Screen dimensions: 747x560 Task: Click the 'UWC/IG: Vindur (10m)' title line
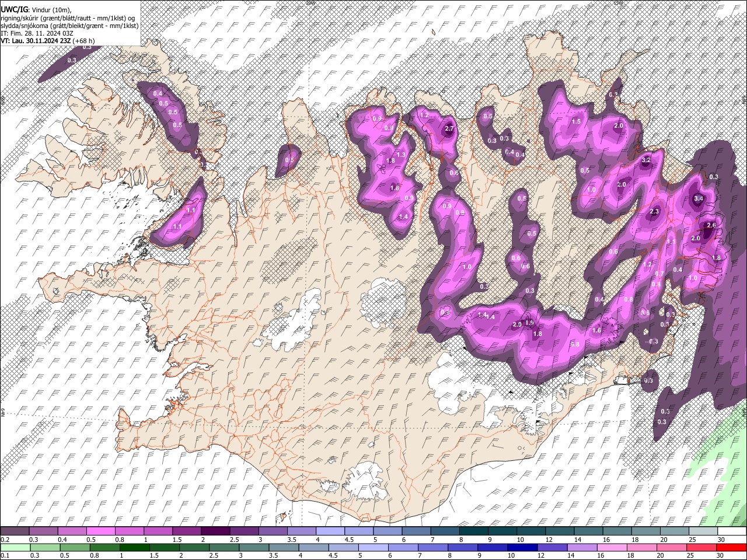point(36,10)
